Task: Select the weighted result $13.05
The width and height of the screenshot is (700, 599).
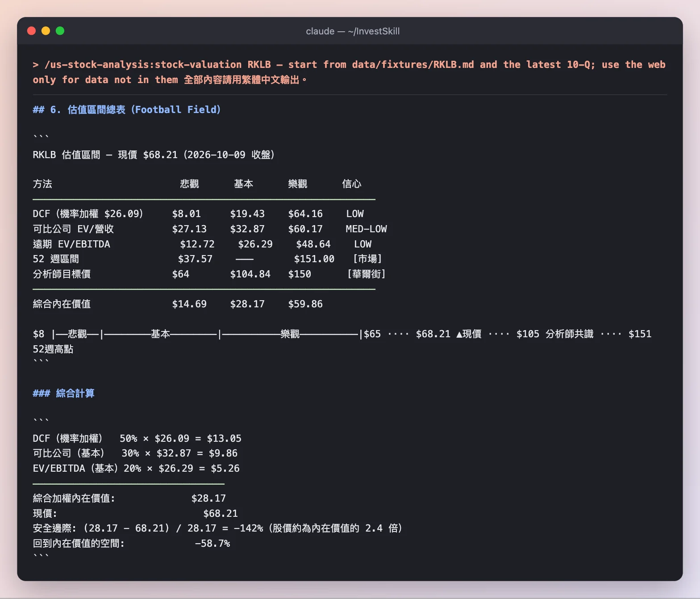Action: pos(224,439)
